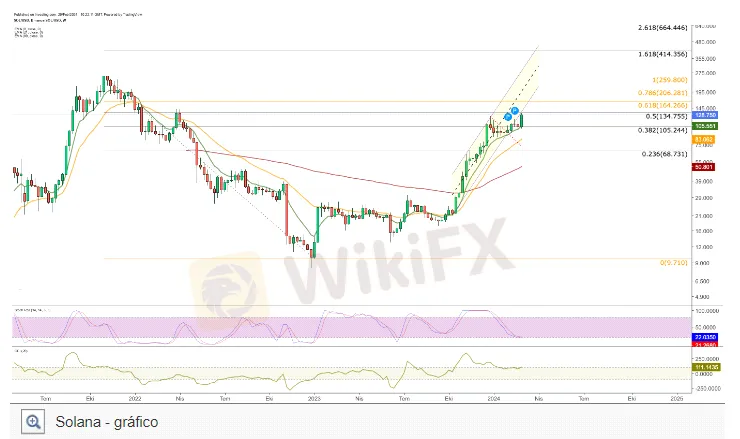Click the 2.618(664.446) Fibonacci level label
Image resolution: width=740 pixels, height=439 pixels.
[x=663, y=28]
